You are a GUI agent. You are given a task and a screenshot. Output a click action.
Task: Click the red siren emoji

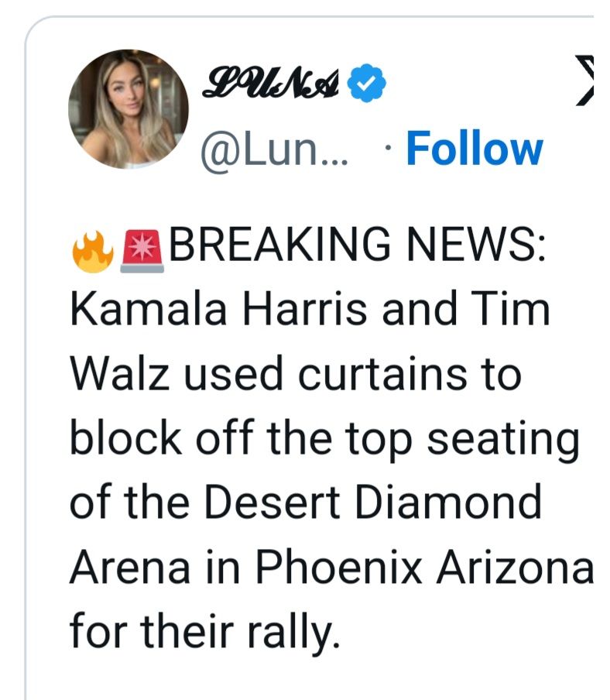tap(143, 251)
